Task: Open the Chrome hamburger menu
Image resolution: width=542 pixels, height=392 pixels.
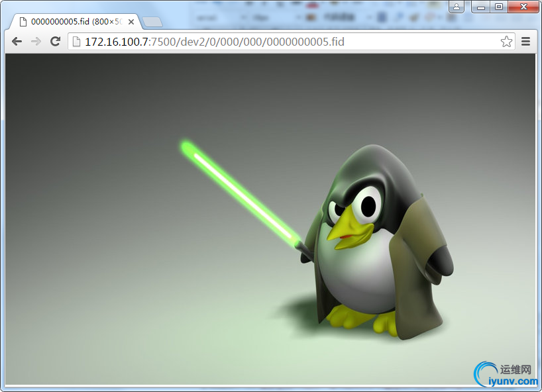Action: (x=525, y=42)
